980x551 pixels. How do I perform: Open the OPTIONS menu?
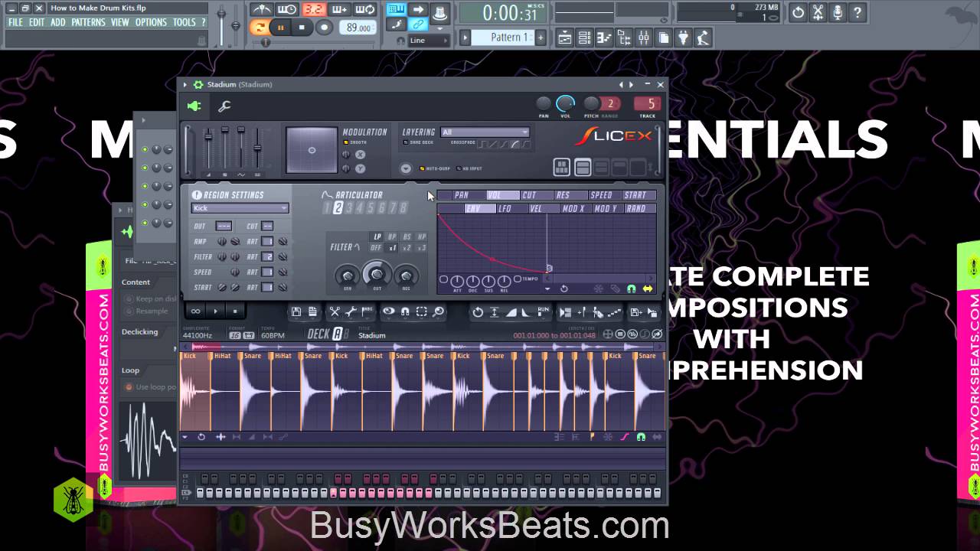click(151, 22)
